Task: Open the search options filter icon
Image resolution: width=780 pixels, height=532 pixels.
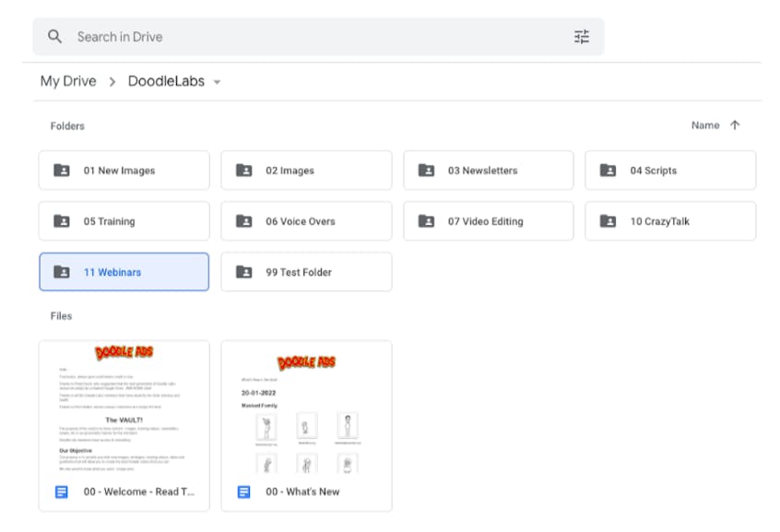Action: pos(581,37)
